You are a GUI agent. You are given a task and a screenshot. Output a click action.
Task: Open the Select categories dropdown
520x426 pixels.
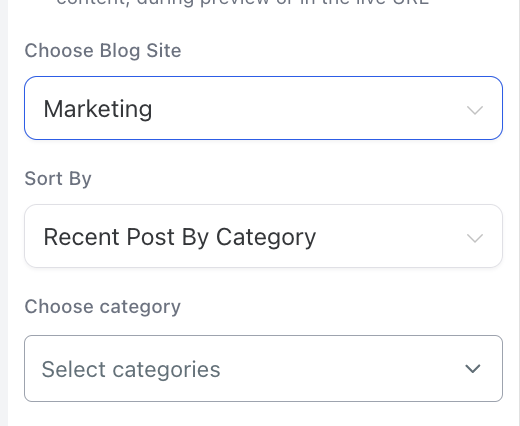coord(263,368)
